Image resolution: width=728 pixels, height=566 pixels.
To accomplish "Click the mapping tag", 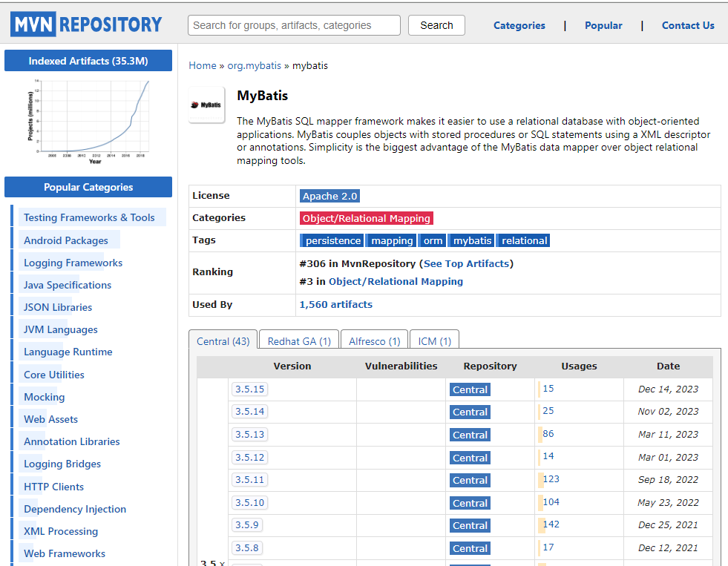I will point(391,240).
